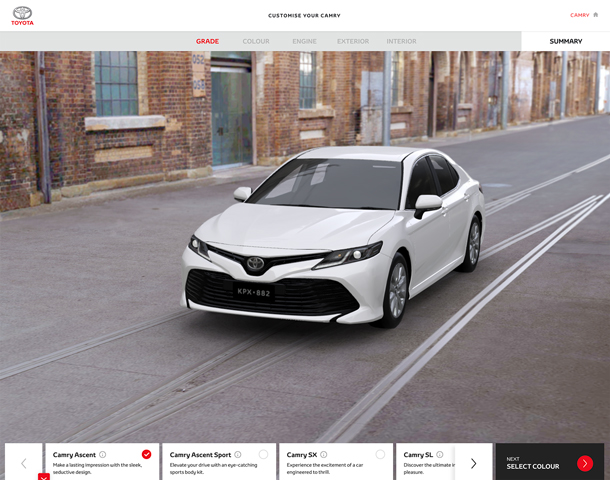The image size is (610, 480).
Task: Click the text 'Elevate your drive with an eye-catching'
Action: coord(214,465)
